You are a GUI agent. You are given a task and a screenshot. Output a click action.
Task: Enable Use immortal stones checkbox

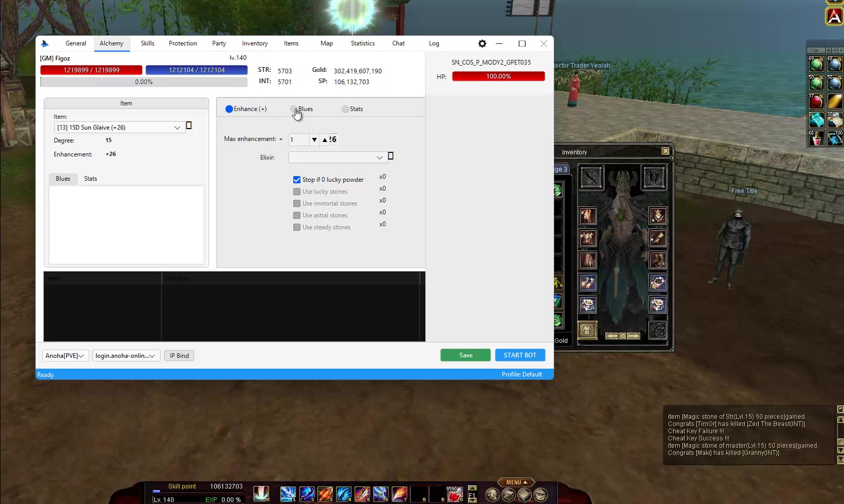tap(296, 203)
